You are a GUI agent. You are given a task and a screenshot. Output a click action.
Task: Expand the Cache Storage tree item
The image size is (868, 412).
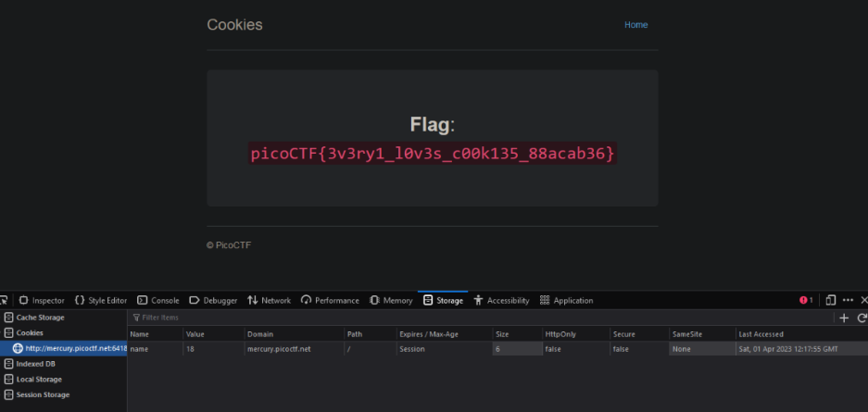tap(40, 318)
